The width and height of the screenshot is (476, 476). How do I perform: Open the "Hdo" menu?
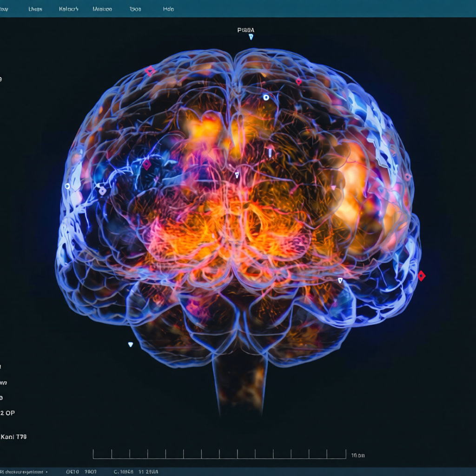(x=168, y=9)
